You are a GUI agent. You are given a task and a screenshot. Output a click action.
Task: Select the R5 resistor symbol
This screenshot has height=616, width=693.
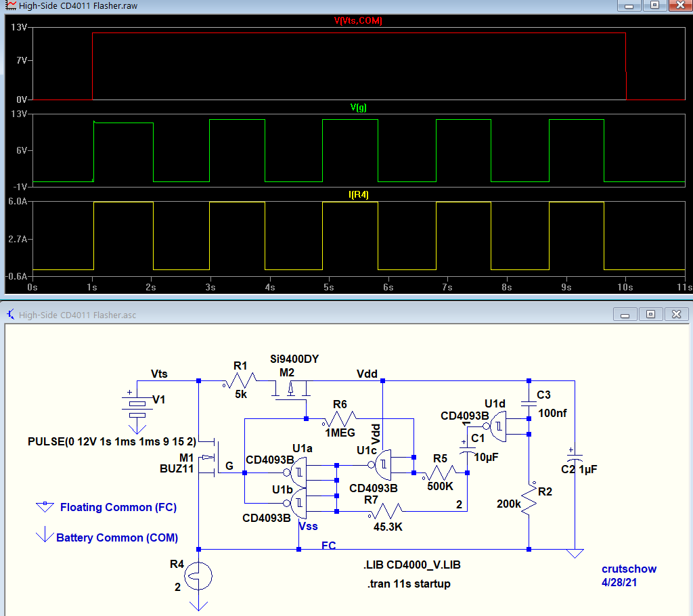click(x=440, y=472)
